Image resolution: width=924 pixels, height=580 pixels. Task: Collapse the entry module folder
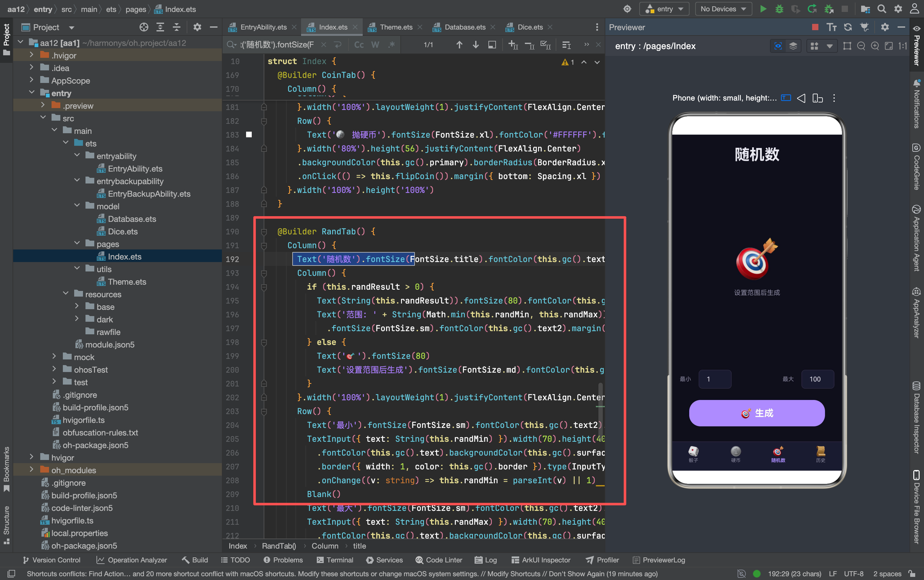click(x=32, y=93)
